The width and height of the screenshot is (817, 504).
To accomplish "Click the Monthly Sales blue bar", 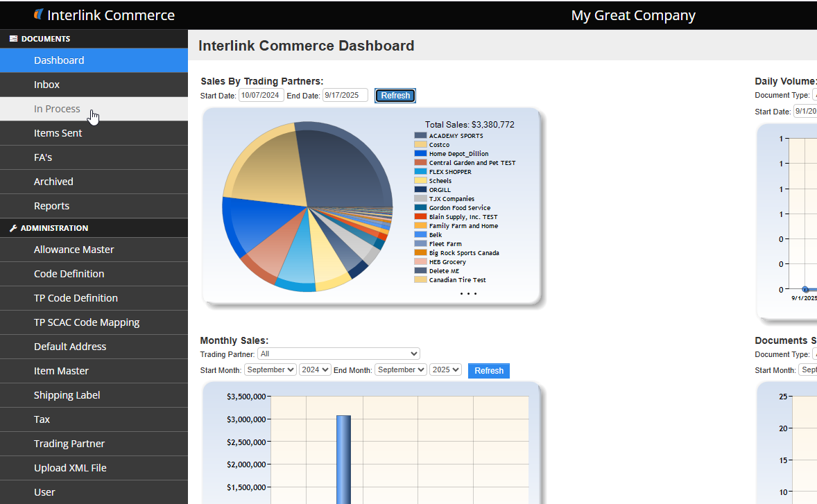I will click(343, 460).
